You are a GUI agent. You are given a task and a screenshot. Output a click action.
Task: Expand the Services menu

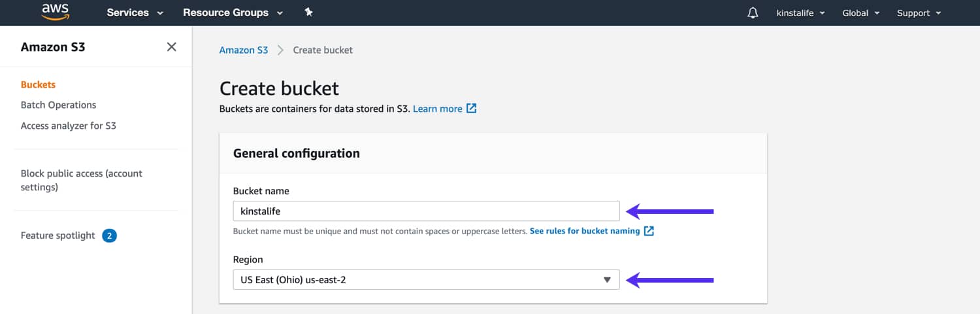(135, 12)
